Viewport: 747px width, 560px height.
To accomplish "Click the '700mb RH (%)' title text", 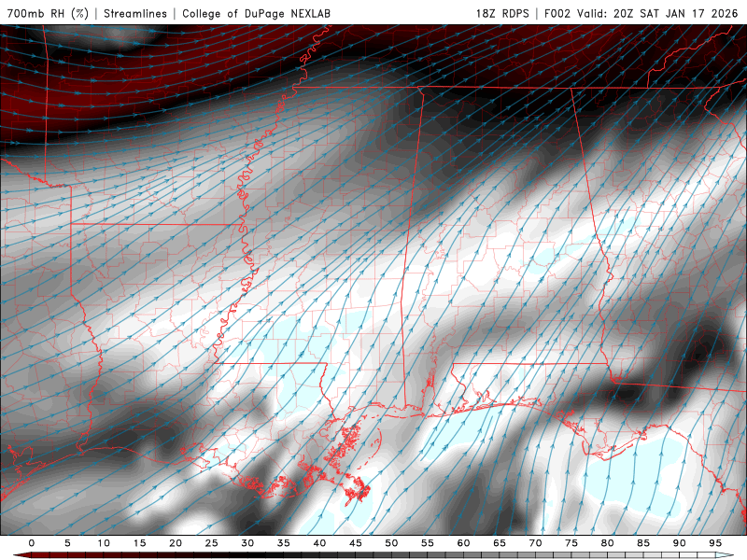I will tap(49, 13).
